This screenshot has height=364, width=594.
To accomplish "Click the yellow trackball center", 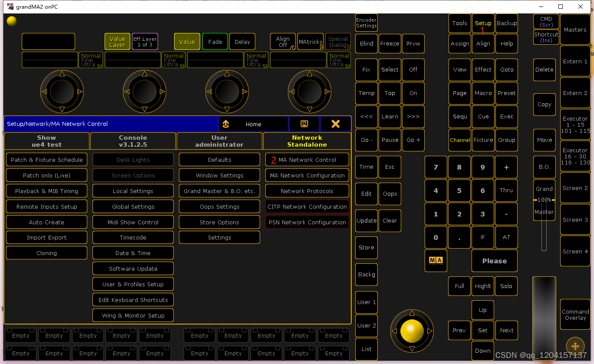I will pyautogui.click(x=412, y=331).
